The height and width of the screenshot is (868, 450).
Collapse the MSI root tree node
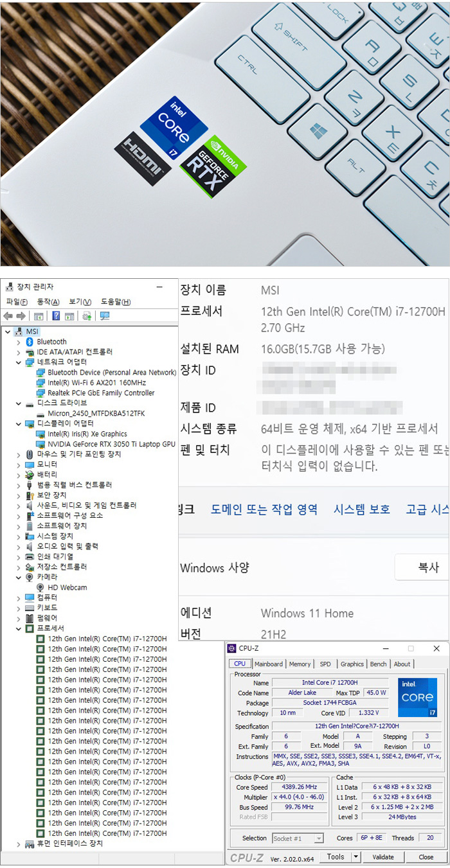[8, 332]
